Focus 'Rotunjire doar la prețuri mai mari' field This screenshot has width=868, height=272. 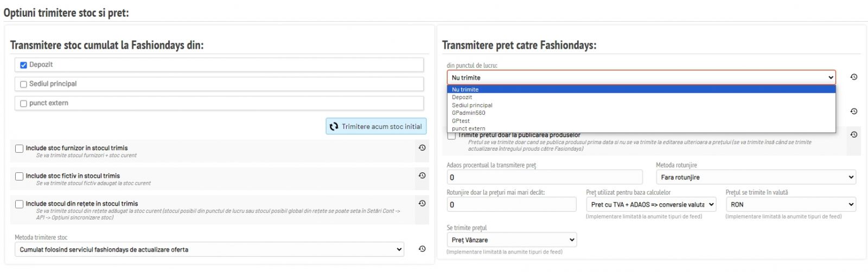(x=511, y=204)
